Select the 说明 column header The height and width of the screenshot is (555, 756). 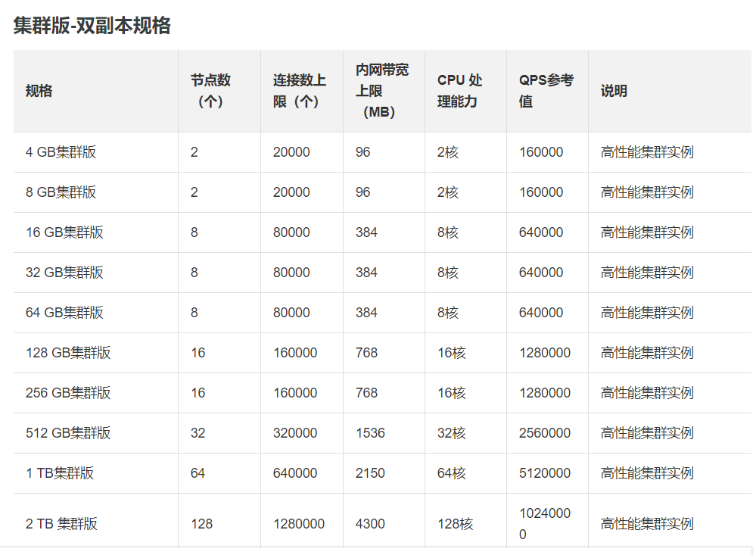pyautogui.click(x=614, y=91)
